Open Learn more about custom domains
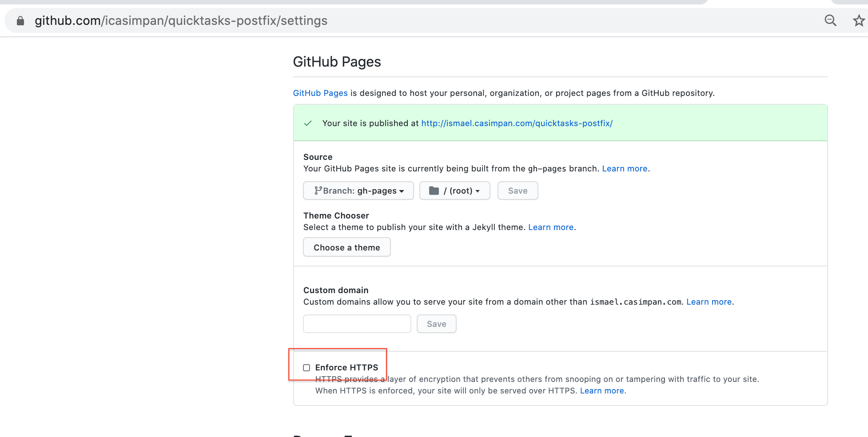The height and width of the screenshot is (437, 868). click(709, 302)
